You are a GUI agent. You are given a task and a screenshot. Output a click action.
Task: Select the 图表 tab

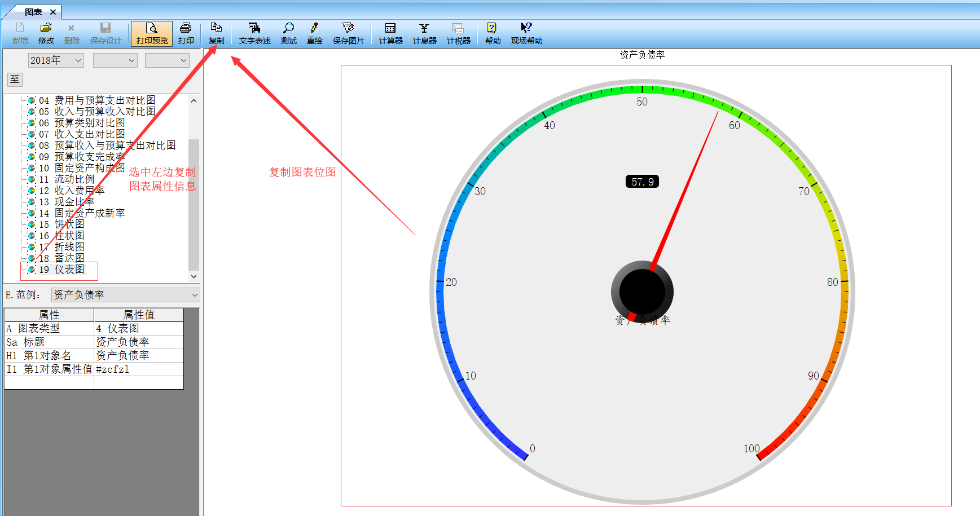[x=33, y=12]
